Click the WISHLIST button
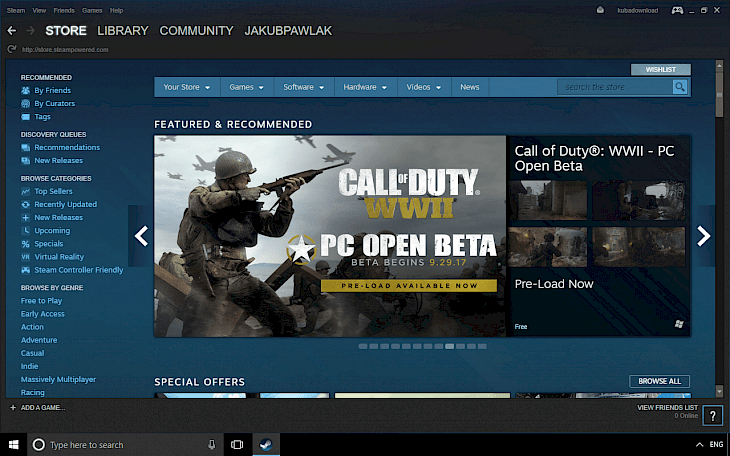Image resolution: width=730 pixels, height=456 pixels. (661, 69)
